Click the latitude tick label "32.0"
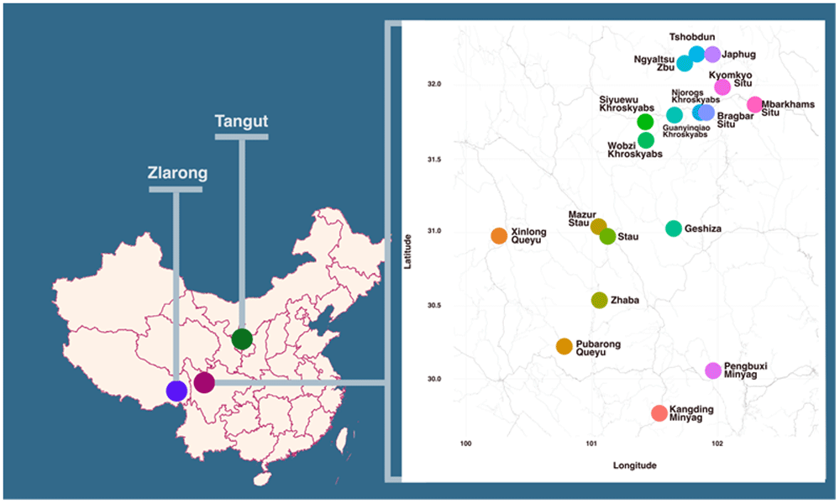Screen dimensions: 840x504 [x=434, y=84]
